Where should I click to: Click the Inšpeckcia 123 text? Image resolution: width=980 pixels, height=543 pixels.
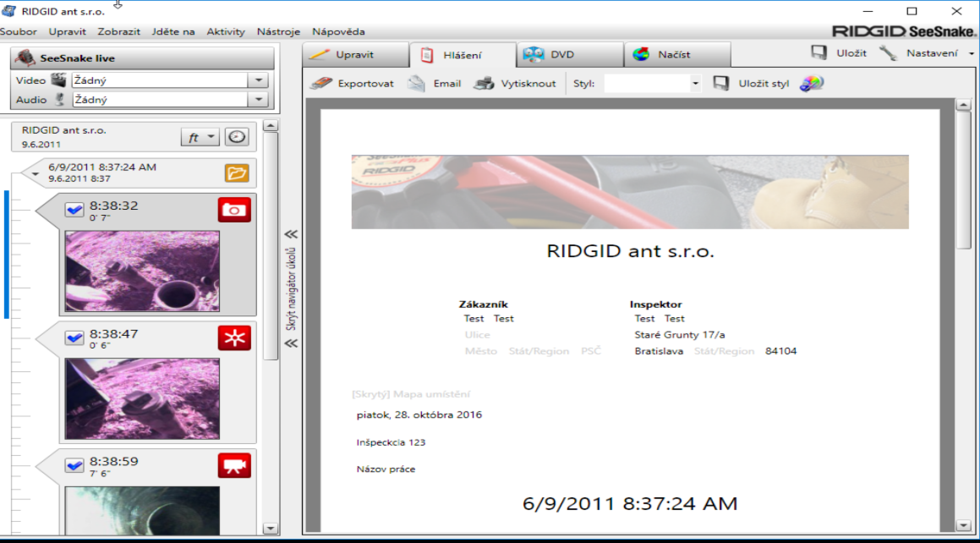391,443
